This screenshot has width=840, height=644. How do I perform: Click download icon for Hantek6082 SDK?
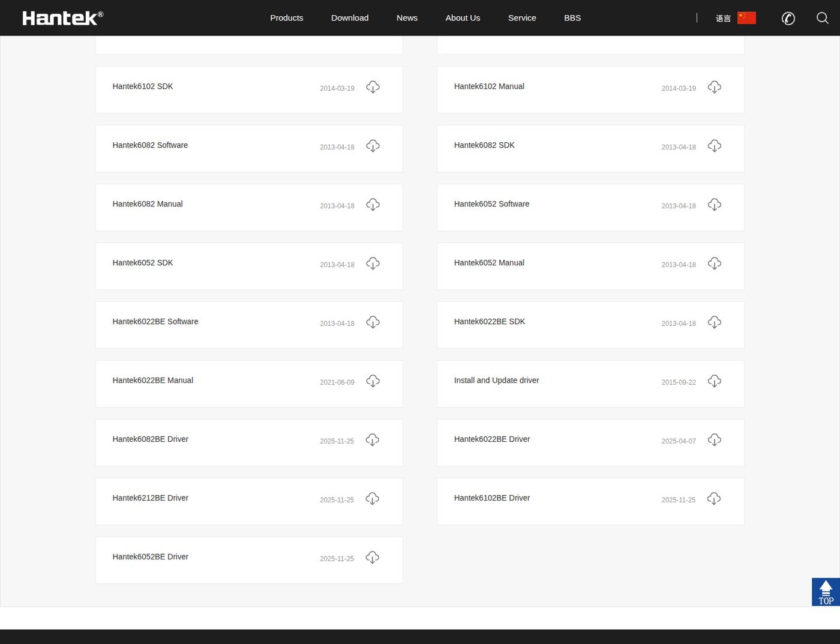(x=714, y=146)
